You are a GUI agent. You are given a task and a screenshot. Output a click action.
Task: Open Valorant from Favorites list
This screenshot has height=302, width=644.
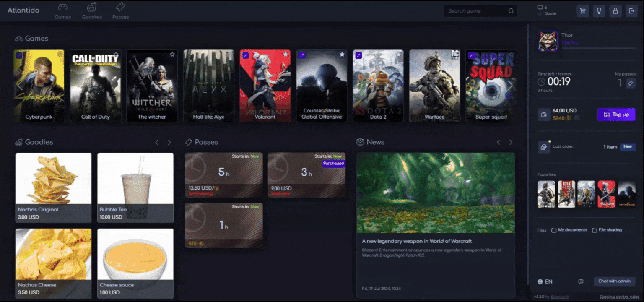pyautogui.click(x=607, y=194)
